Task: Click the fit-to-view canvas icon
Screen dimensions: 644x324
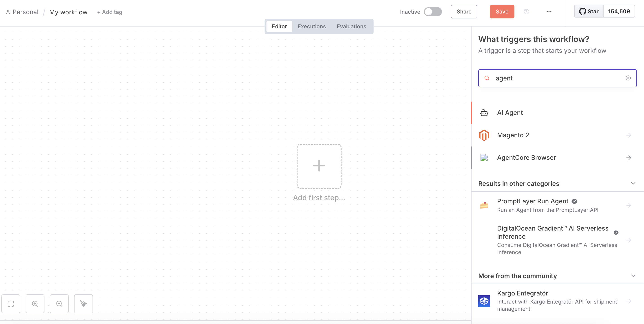Action: click(11, 304)
